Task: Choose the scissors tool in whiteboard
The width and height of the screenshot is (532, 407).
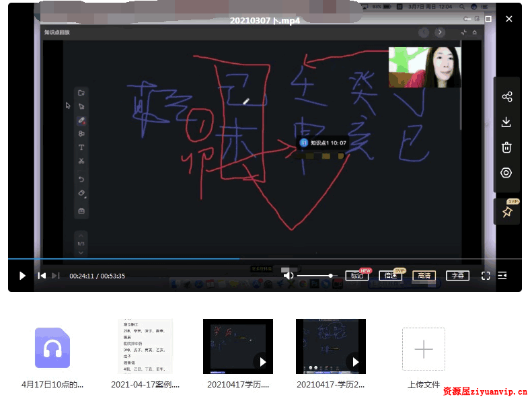Action: click(x=81, y=161)
